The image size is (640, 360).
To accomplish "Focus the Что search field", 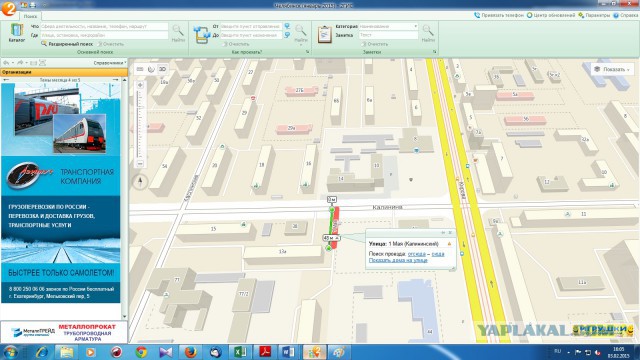I will 104,26.
